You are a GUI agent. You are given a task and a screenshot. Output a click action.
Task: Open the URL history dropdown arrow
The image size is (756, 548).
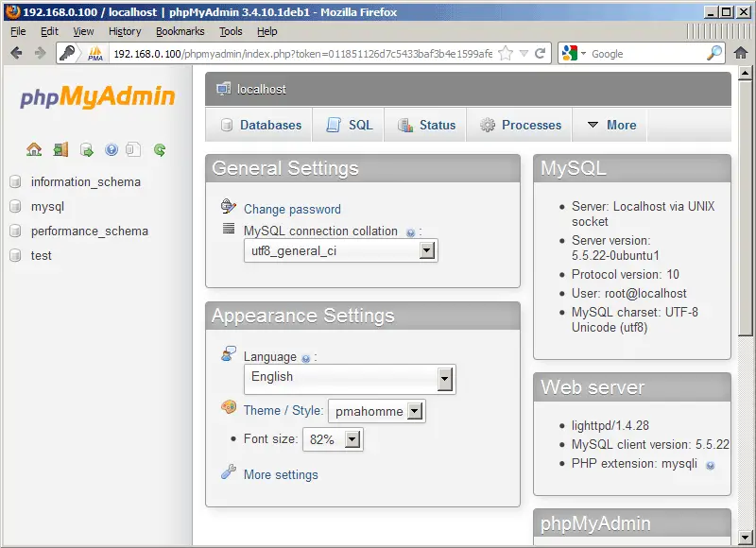(x=524, y=53)
